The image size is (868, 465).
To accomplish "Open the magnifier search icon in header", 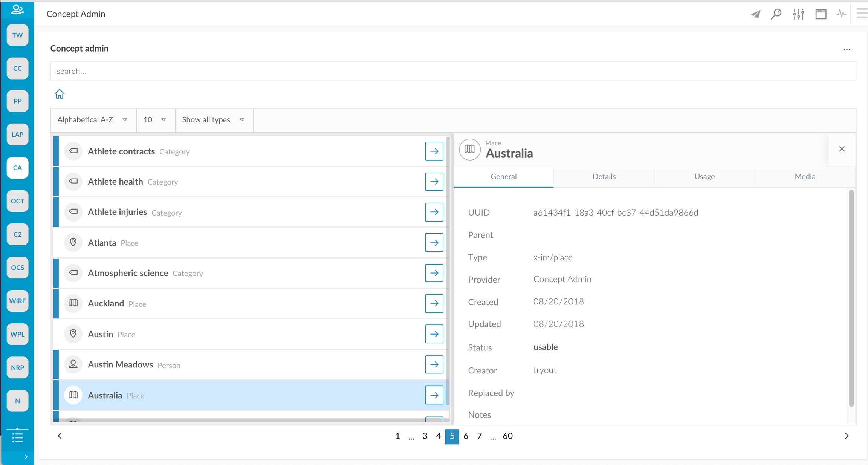I will pos(776,14).
